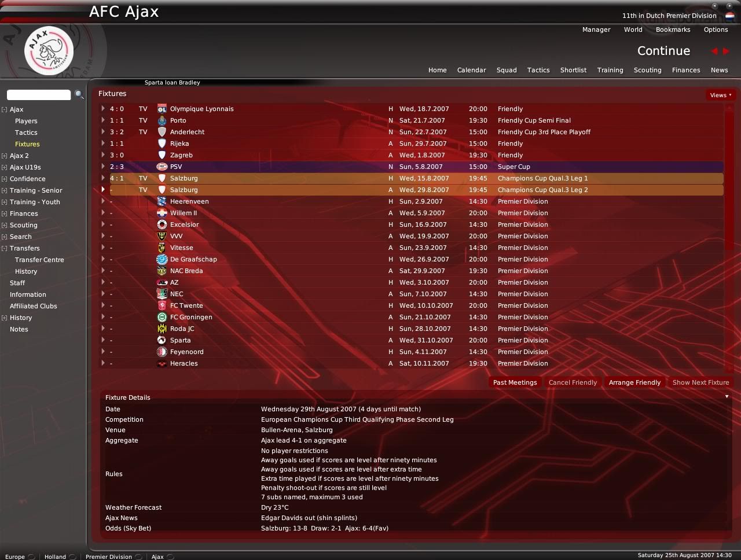Expand the Olympique Lyonnais fixture row arrow
Image resolution: width=741 pixels, height=560 pixels.
click(103, 109)
